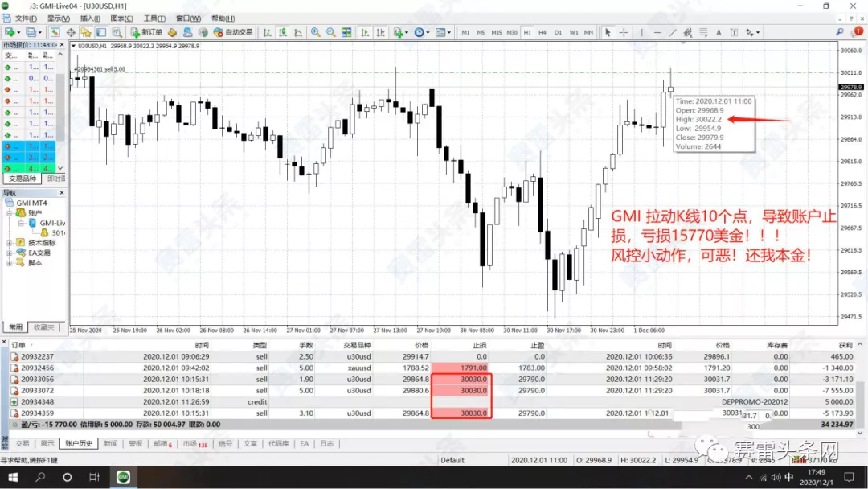Image resolution: width=868 pixels, height=489 pixels.
Task: Expand the EA交易 tree node
Action: pyautogui.click(x=10, y=253)
